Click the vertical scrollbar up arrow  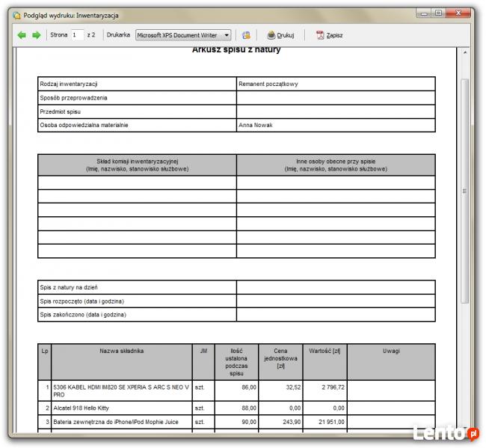pos(465,54)
